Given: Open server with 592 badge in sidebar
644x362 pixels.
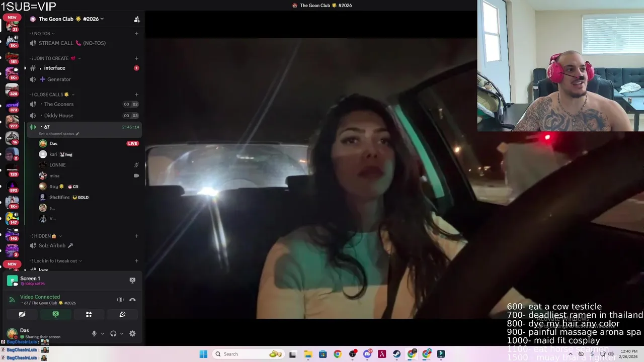Looking at the screenshot, I should coord(12,186).
